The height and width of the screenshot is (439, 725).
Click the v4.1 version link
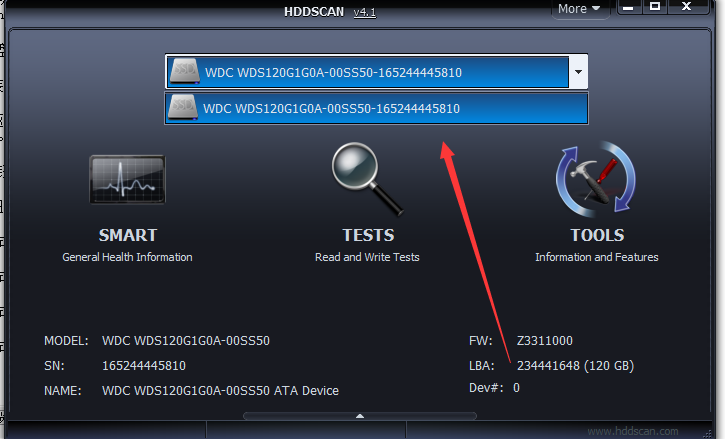coord(364,12)
